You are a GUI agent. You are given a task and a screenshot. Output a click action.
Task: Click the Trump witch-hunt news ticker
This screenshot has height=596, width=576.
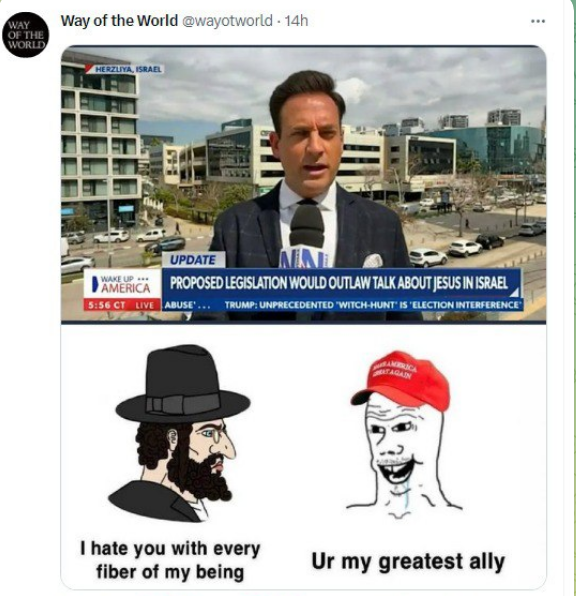pyautogui.click(x=371, y=305)
